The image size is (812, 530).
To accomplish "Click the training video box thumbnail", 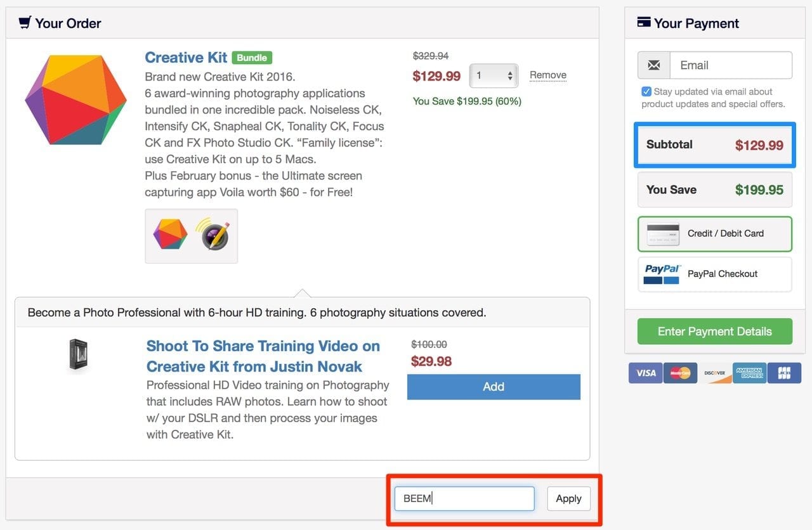I will tap(78, 355).
